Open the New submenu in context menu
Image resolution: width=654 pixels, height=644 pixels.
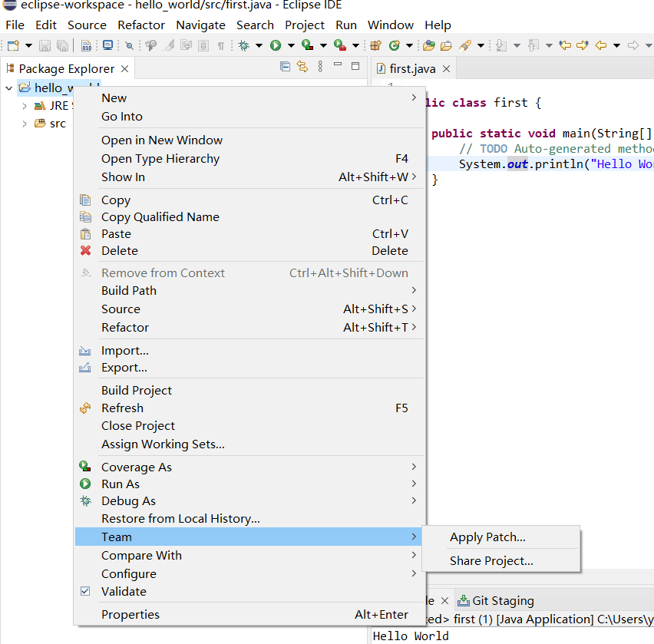click(249, 98)
